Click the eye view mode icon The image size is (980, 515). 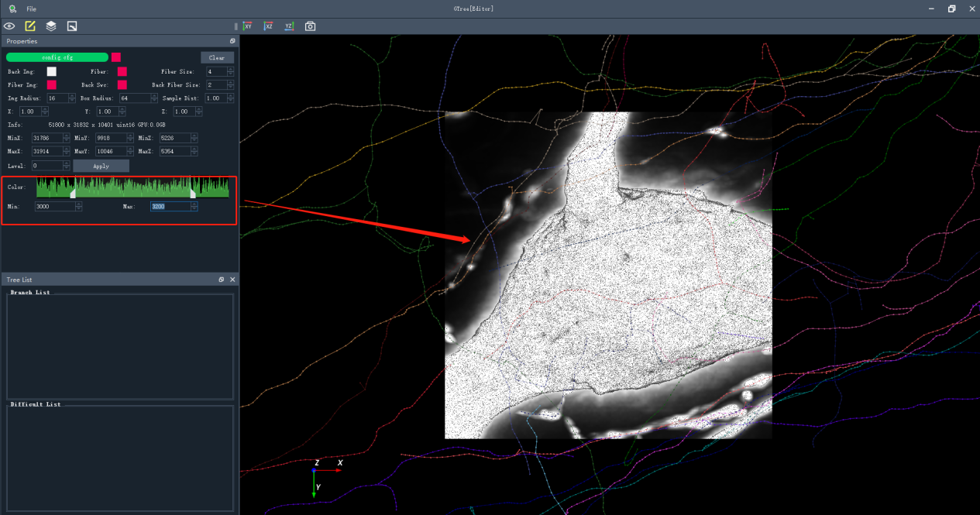[9, 26]
